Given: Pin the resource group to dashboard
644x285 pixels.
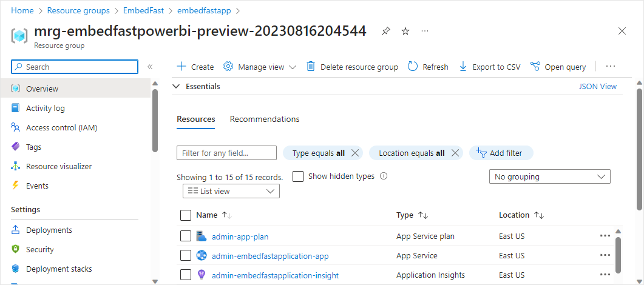Looking at the screenshot, I should (386, 31).
